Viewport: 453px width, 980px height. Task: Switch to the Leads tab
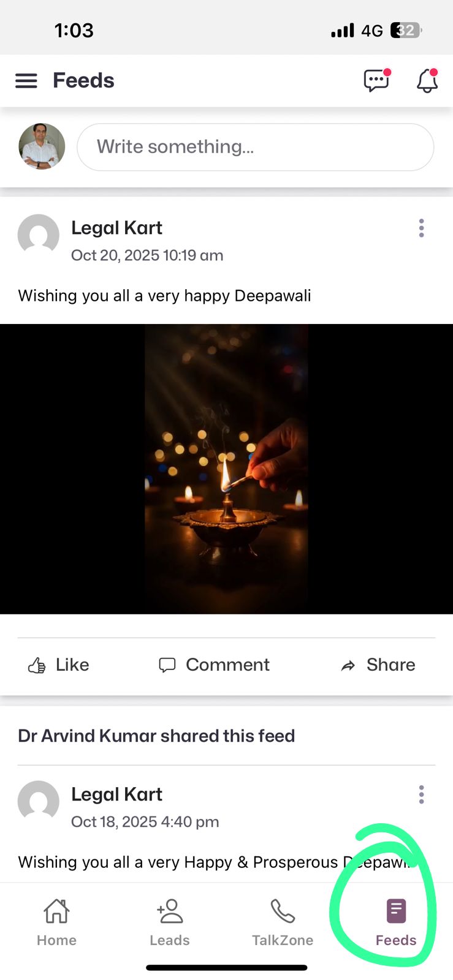click(x=170, y=922)
